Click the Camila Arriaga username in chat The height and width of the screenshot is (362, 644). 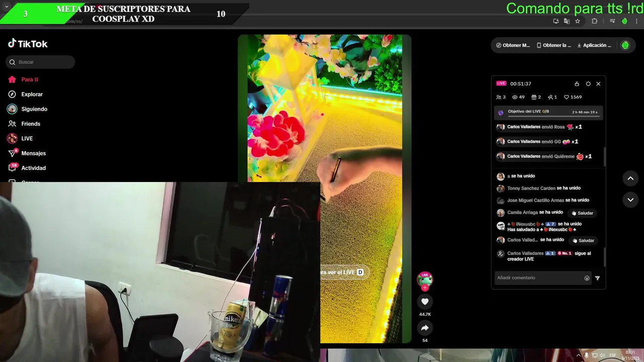click(522, 212)
